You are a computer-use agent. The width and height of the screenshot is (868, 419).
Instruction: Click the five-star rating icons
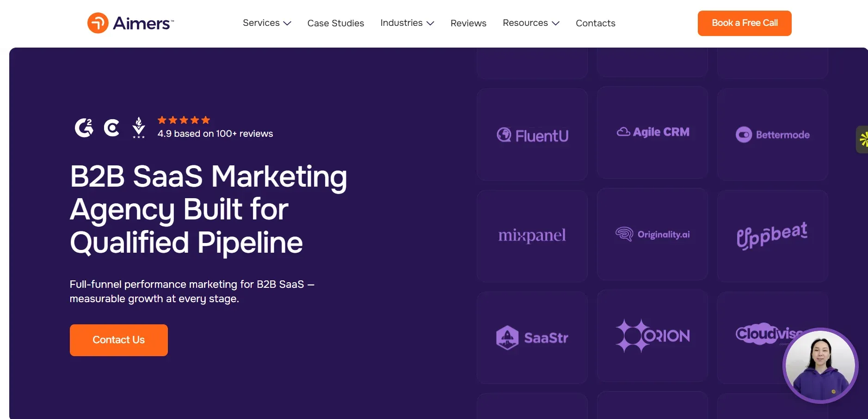pos(184,120)
